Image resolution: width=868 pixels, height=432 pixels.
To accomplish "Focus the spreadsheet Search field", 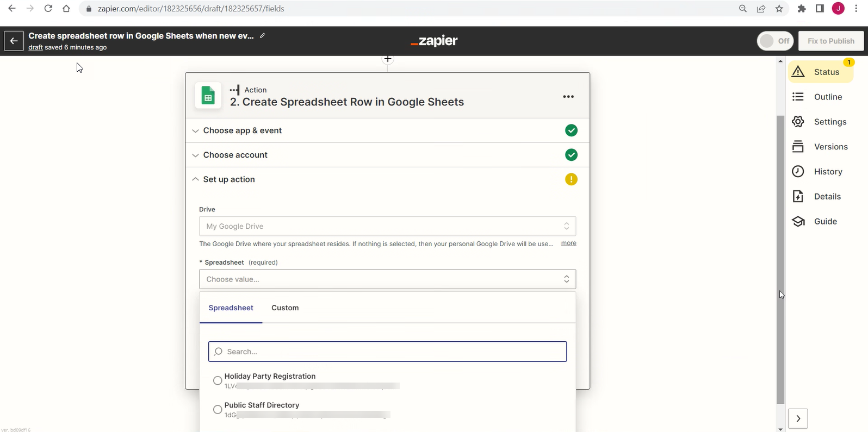I will 388,352.
